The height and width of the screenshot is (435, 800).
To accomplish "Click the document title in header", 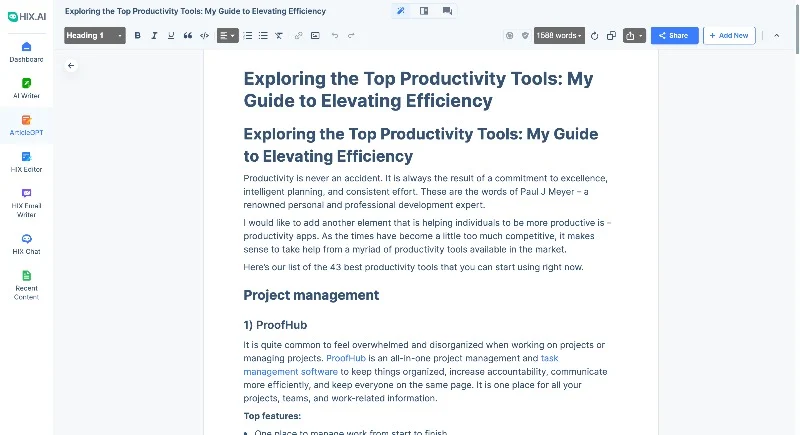I will tap(195, 11).
